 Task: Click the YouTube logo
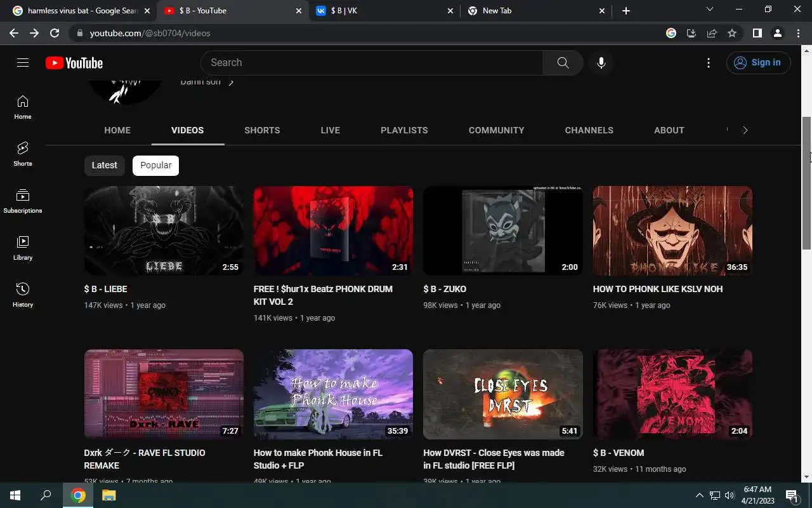tap(74, 63)
